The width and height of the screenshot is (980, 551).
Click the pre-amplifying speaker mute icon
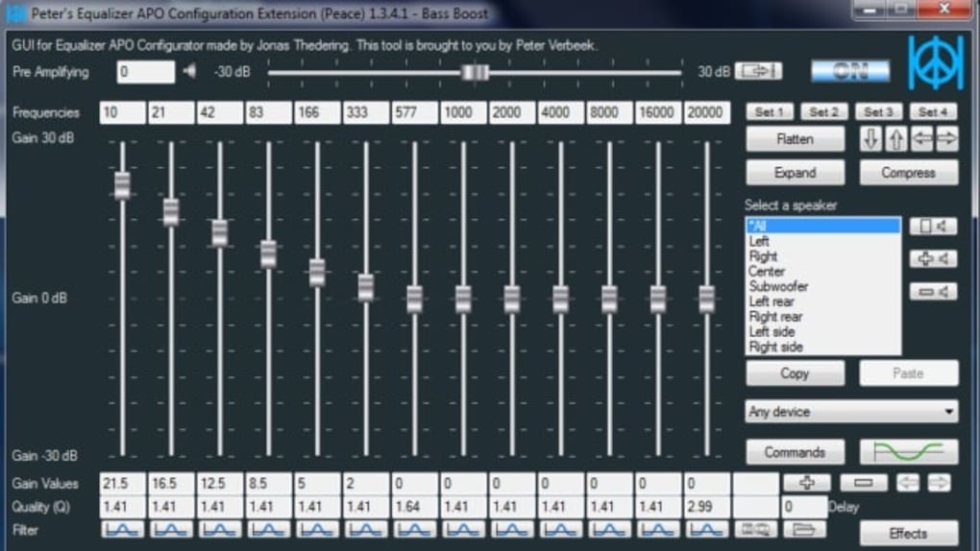tap(189, 72)
